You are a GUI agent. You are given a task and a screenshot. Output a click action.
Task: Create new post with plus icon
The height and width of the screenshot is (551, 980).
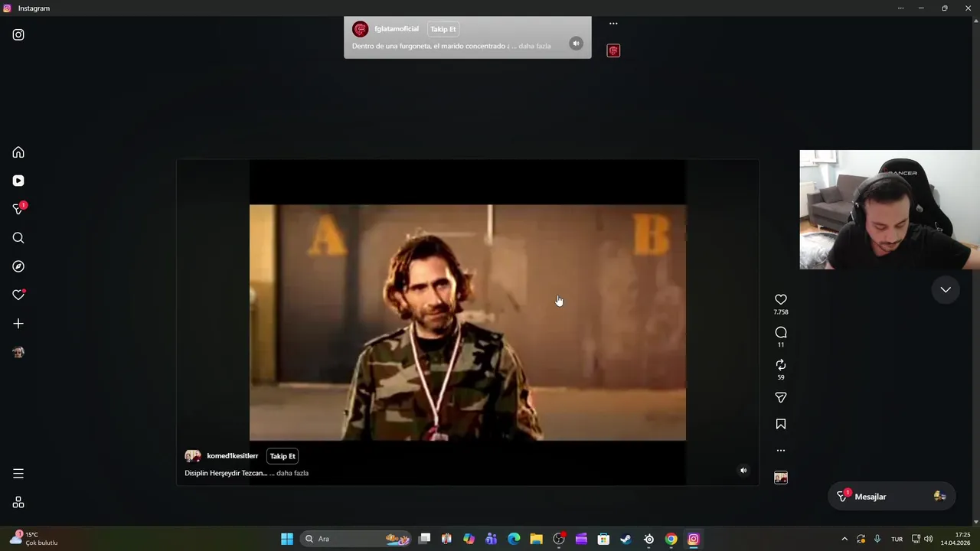[18, 324]
